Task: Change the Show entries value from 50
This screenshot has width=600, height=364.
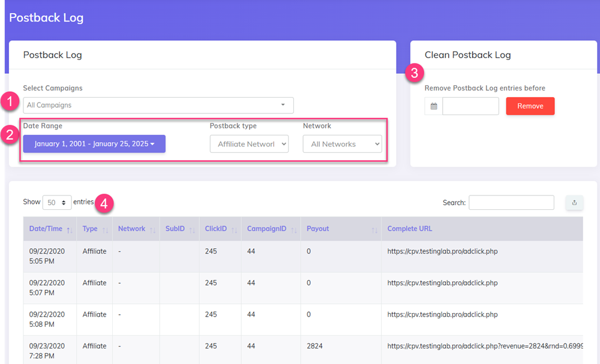Action: click(56, 203)
